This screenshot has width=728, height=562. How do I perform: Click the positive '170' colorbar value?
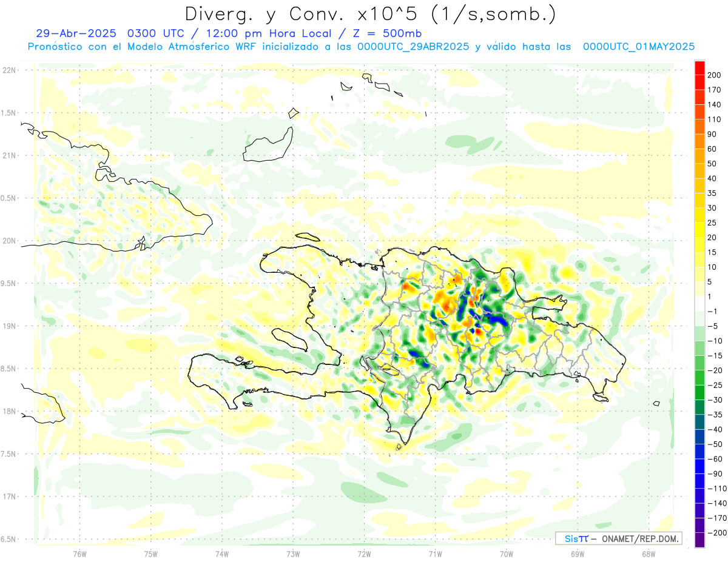coord(715,90)
